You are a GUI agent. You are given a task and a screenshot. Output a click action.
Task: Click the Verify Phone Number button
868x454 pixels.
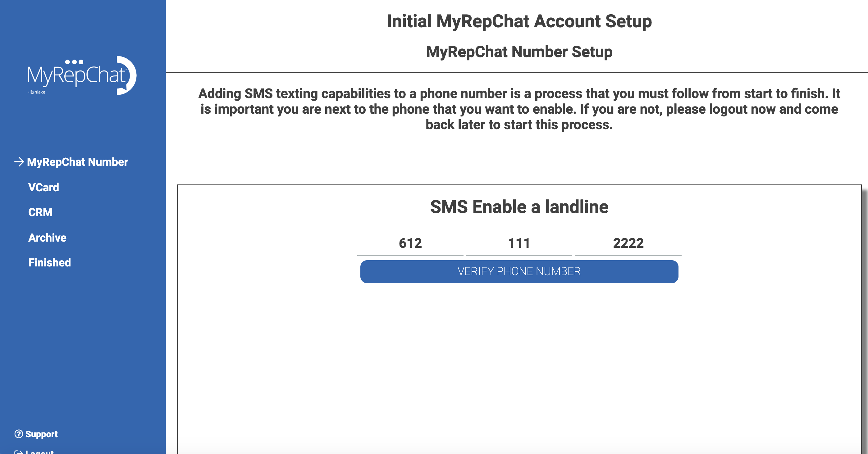(519, 271)
